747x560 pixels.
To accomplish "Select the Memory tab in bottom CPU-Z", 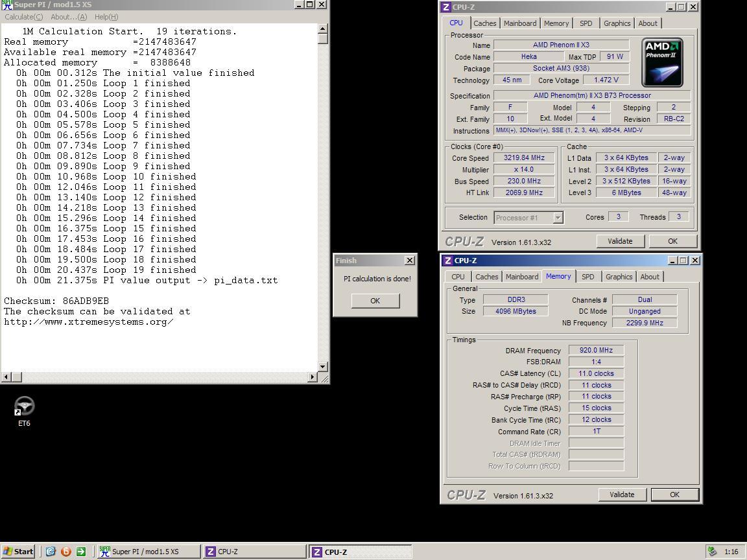I will [x=558, y=275].
